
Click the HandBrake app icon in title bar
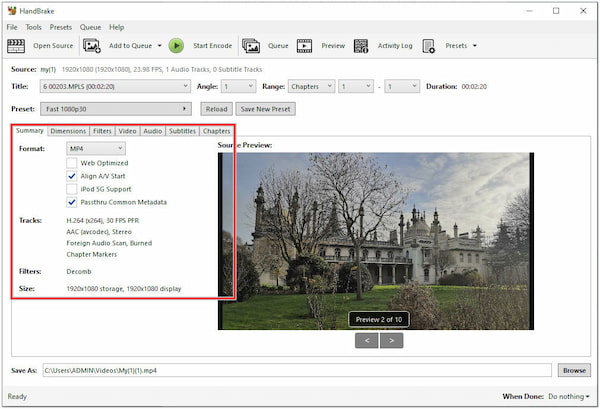[12, 10]
